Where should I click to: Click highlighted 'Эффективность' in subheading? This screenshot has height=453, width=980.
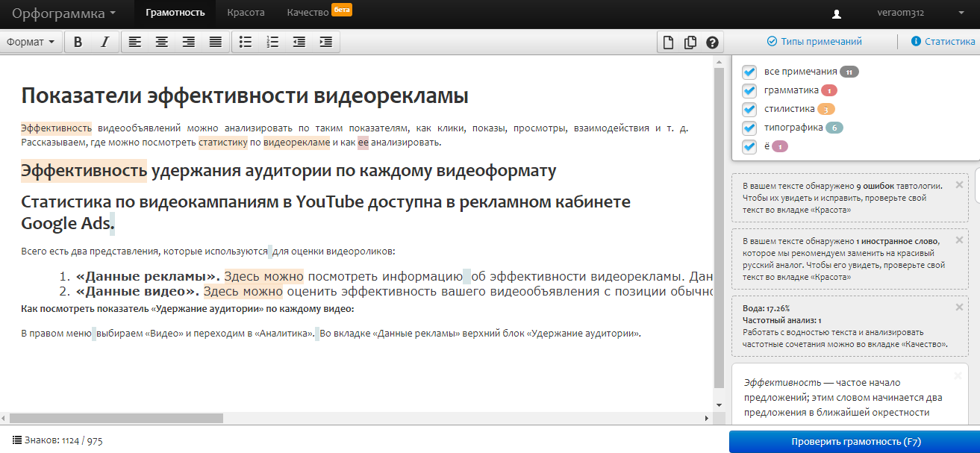click(84, 171)
